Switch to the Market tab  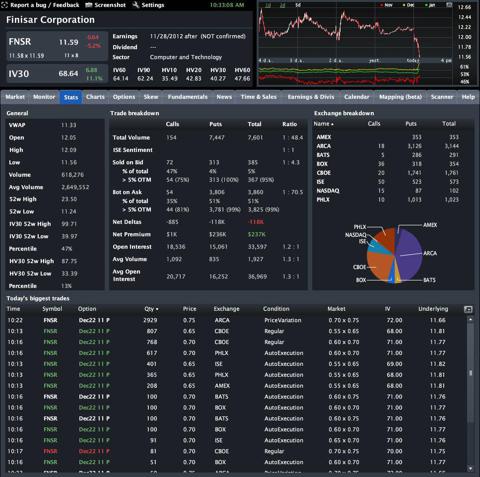click(15, 97)
